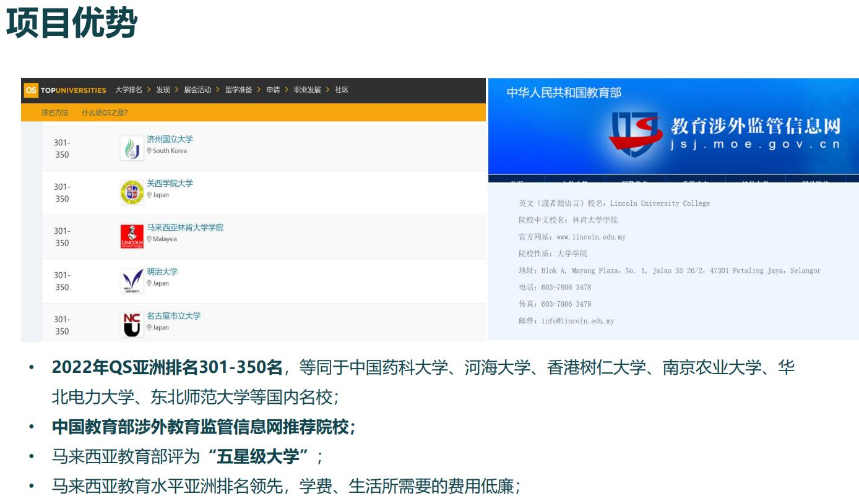Click the 中国教育部涉外教育监管信息网推荐院校 bullet

click(x=203, y=427)
